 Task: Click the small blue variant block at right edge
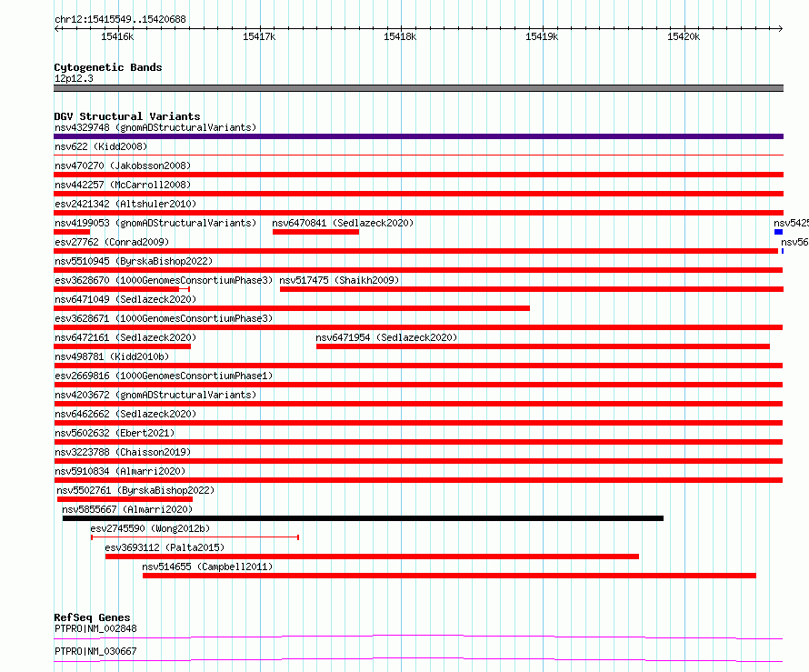point(779,232)
